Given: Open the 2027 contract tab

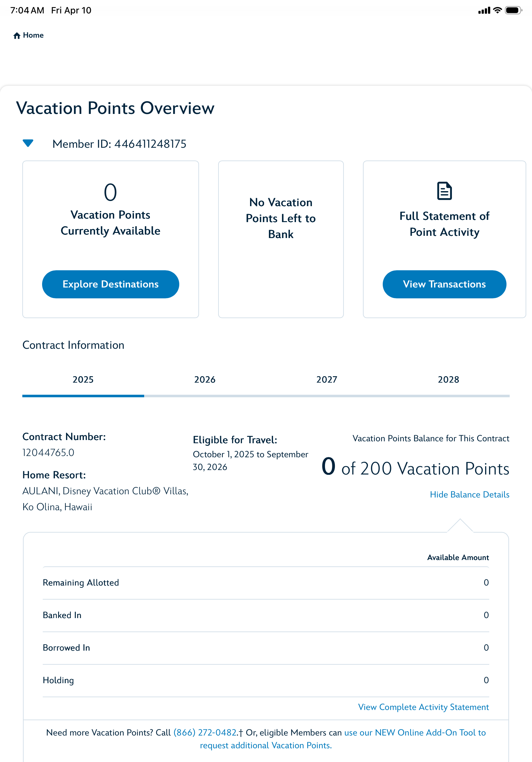Looking at the screenshot, I should coord(326,379).
